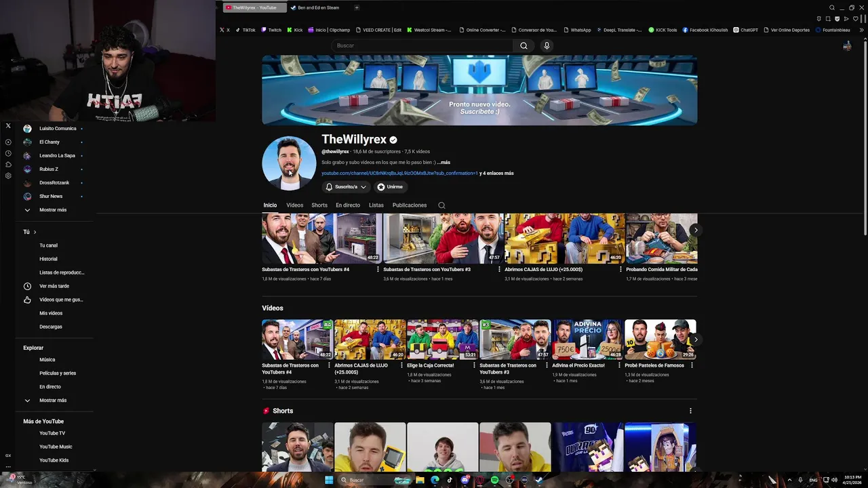Image resolution: width=868 pixels, height=488 pixels.
Task: Expand channel description with ...más
Action: pos(443,163)
